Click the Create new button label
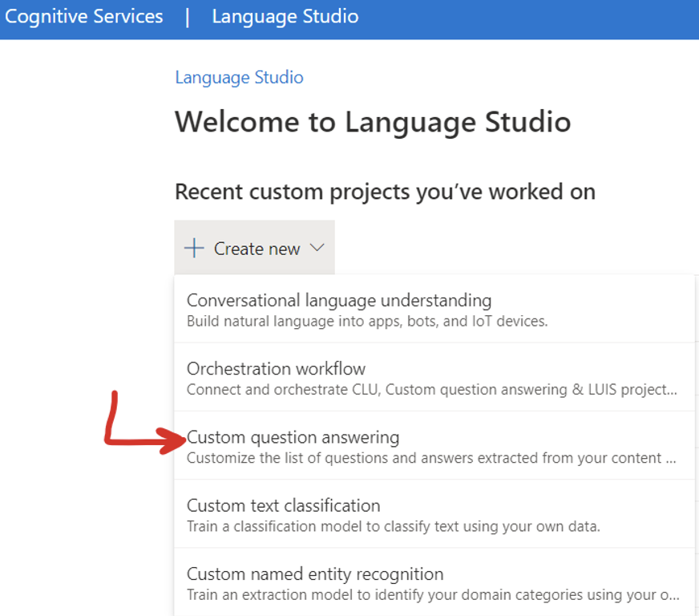The width and height of the screenshot is (699, 616). pyautogui.click(x=257, y=249)
